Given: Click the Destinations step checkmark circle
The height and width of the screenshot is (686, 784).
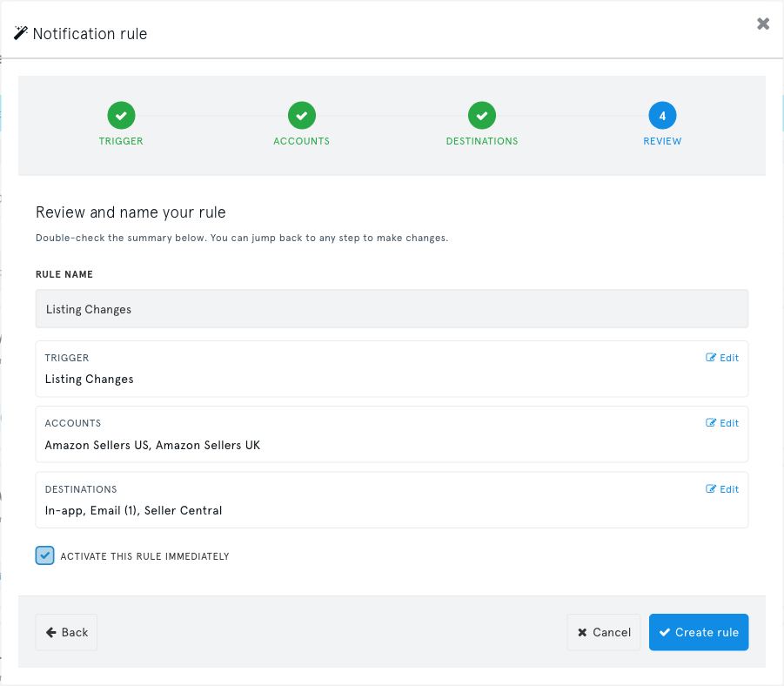Looking at the screenshot, I should tap(482, 116).
